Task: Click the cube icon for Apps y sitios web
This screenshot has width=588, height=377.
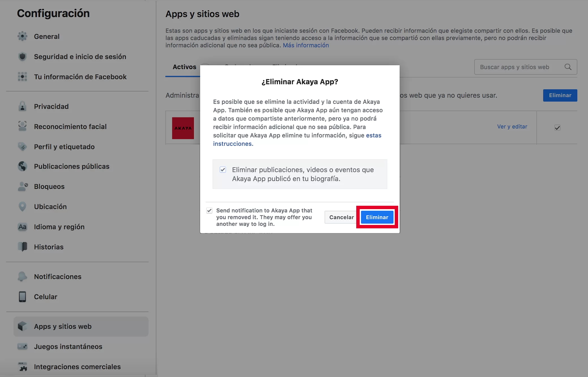Action: tap(22, 326)
